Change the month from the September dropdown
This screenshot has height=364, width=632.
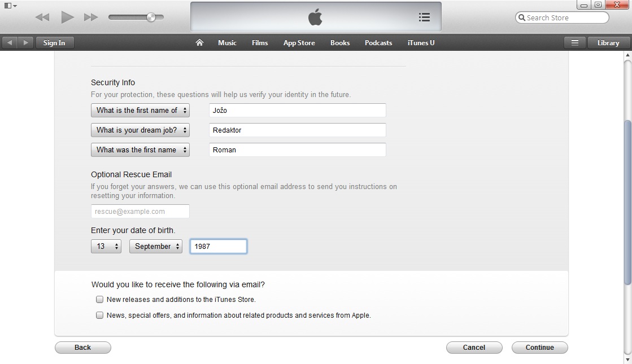(x=155, y=246)
